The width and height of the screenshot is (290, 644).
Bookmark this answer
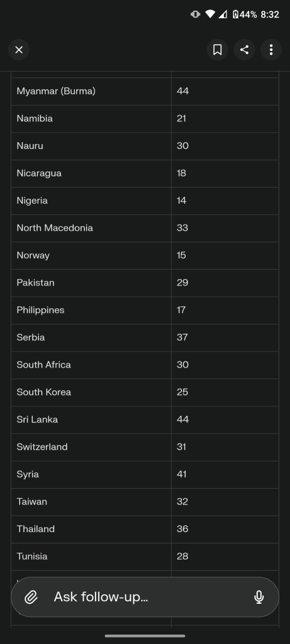[x=217, y=50]
